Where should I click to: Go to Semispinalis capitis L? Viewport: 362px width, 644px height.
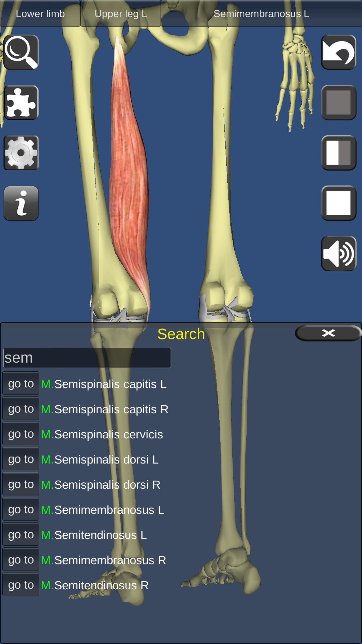click(21, 383)
